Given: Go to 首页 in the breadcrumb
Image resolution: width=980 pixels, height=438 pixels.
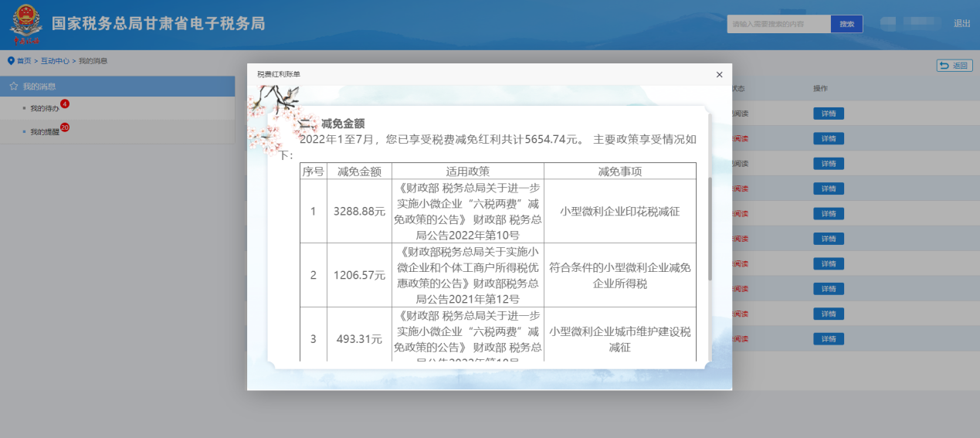Looking at the screenshot, I should tap(24, 61).
